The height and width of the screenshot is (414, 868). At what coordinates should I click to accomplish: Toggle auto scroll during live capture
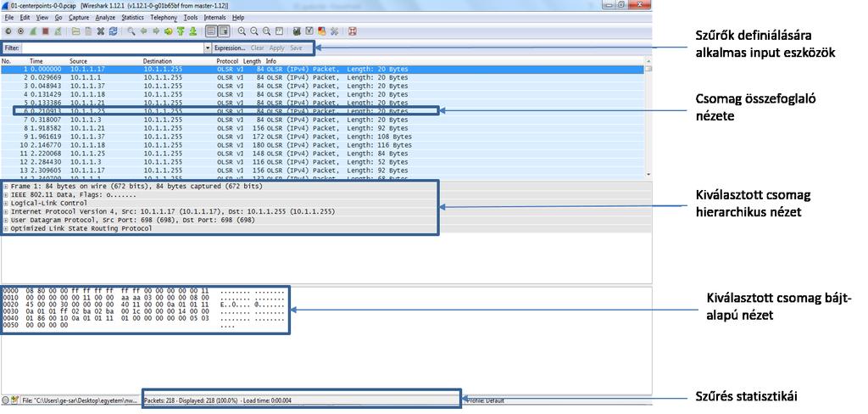224,31
